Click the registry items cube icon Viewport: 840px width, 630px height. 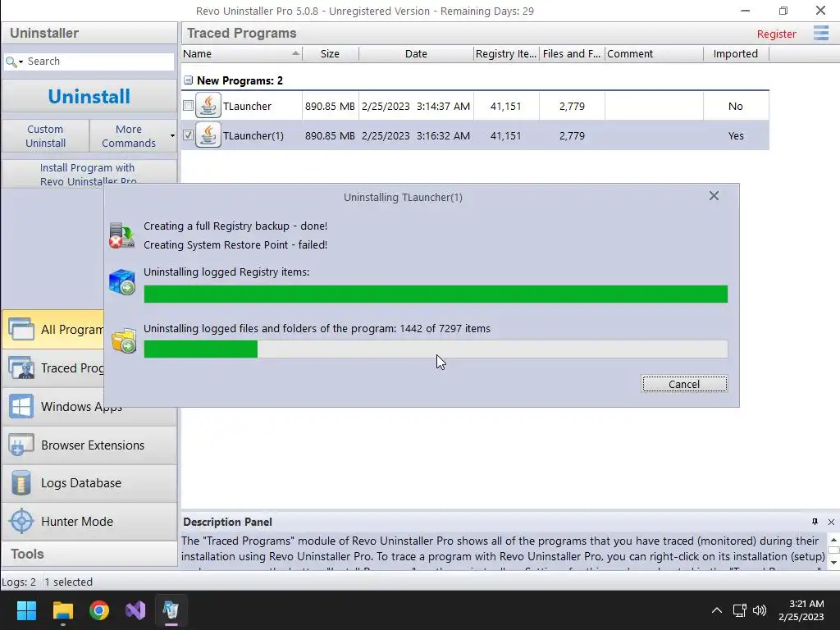[x=121, y=282]
